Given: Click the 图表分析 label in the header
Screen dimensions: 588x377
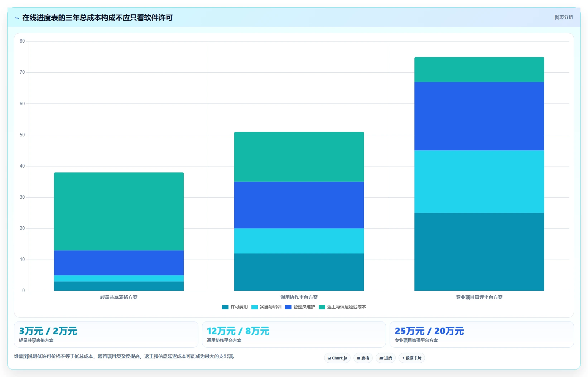Looking at the screenshot, I should pyautogui.click(x=564, y=17).
